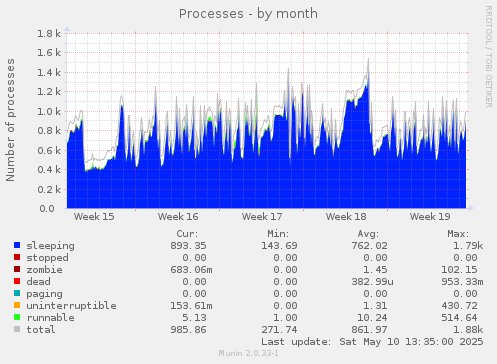Click the '0.0' y-axis value
Screen dimensions: 497x364
pos(47,209)
